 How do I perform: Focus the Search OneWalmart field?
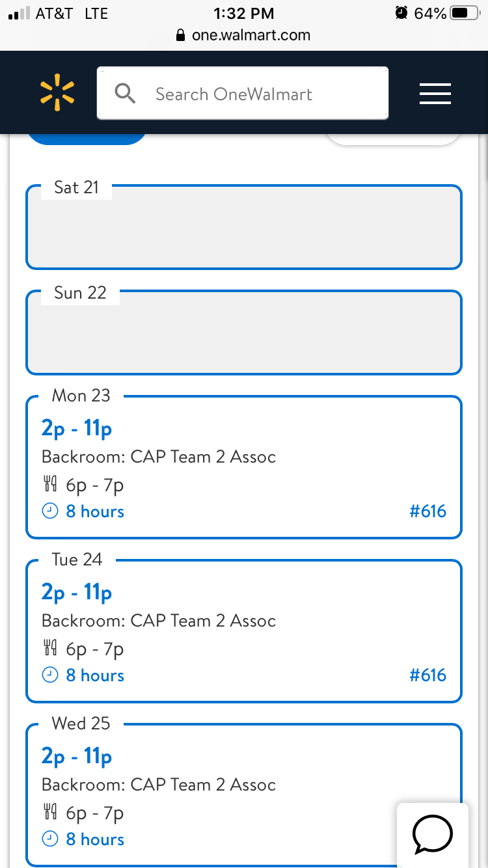pos(243,94)
